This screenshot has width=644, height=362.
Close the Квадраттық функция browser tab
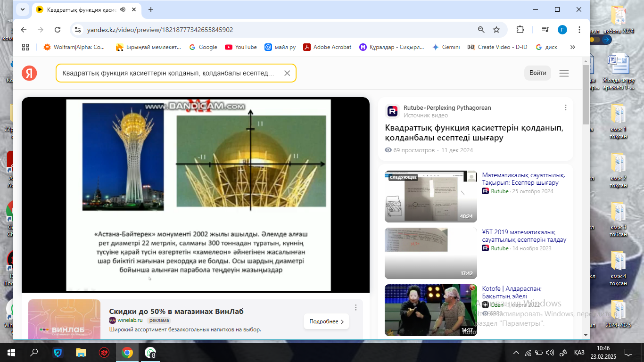[x=134, y=9]
